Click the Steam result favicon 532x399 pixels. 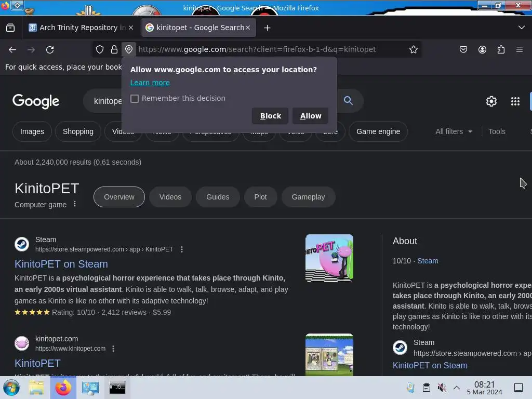(22, 244)
